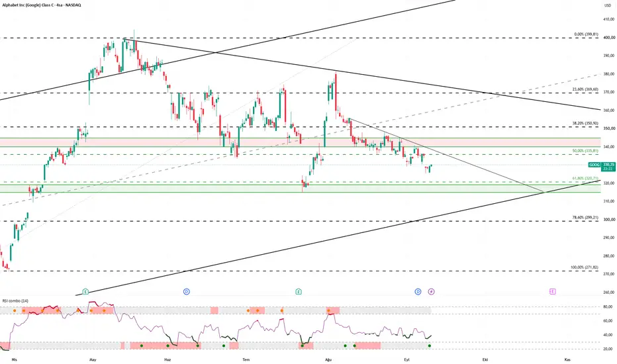Click the blue dividend D marker near Eyl
Image resolution: width=617 pixels, height=364 pixels.
(418, 292)
